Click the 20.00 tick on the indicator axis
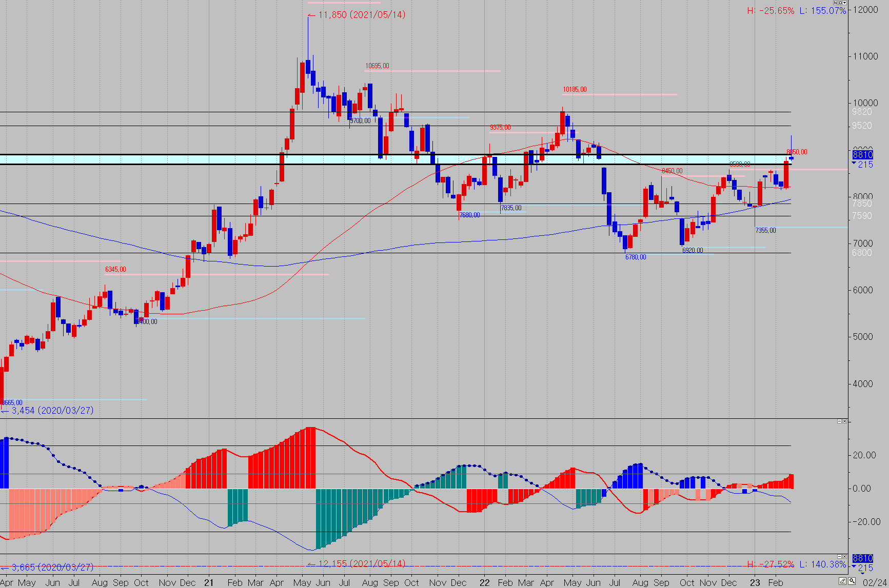The height and width of the screenshot is (588, 889). tap(864, 455)
